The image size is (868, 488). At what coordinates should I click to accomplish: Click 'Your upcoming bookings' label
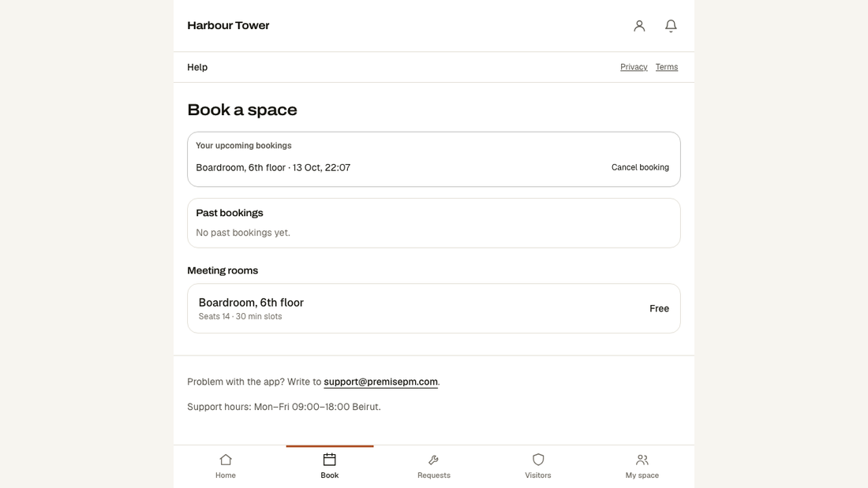[244, 146]
